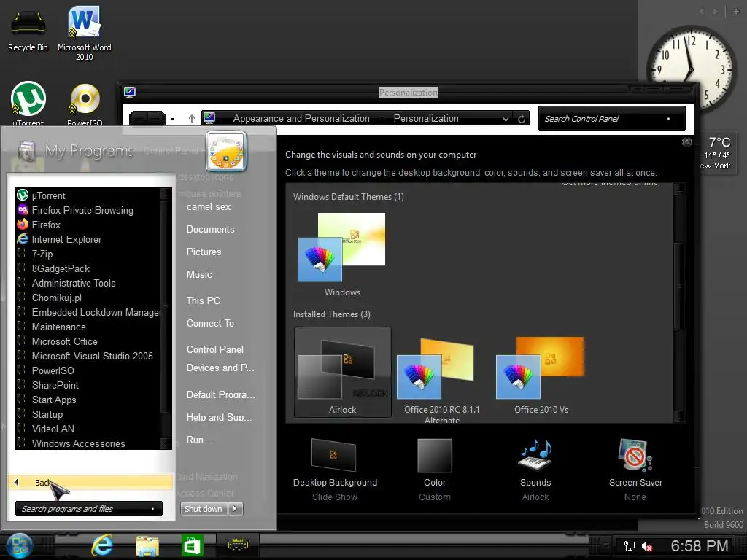Image resolution: width=747 pixels, height=560 pixels.
Task: Open Internet Explorer from the taskbar
Action: click(x=102, y=545)
